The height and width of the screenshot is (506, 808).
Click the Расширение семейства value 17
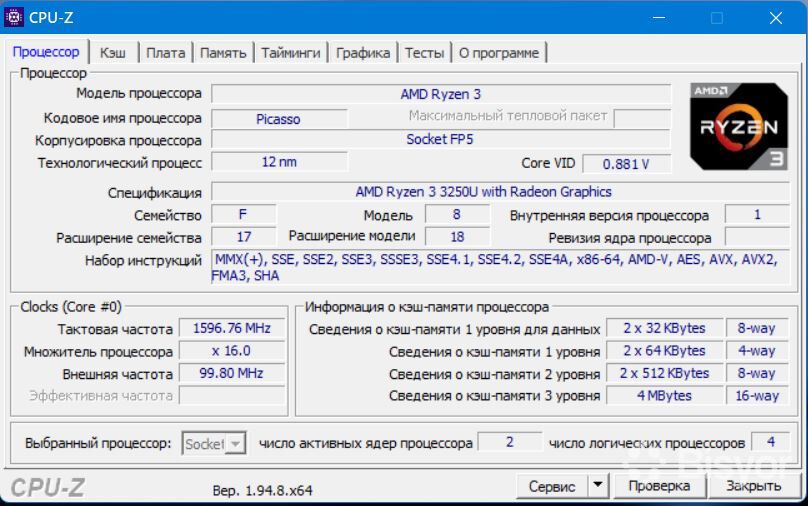pyautogui.click(x=243, y=237)
